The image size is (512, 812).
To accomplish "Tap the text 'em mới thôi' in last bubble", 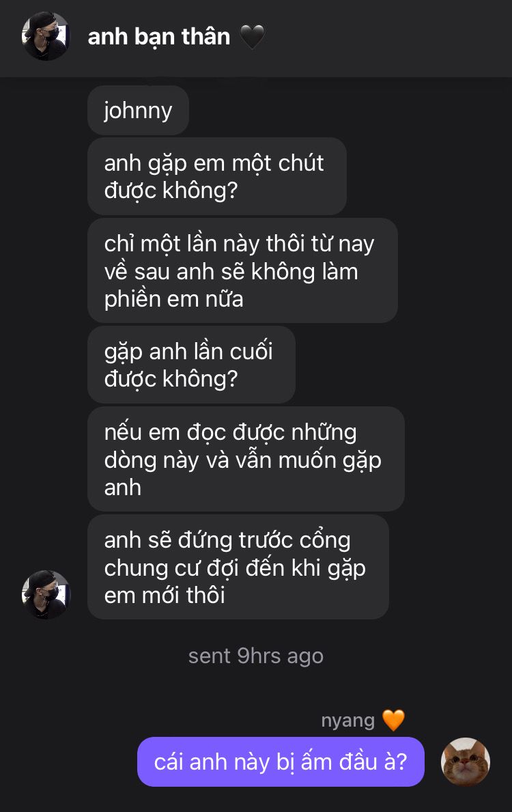I will pyautogui.click(x=165, y=596).
